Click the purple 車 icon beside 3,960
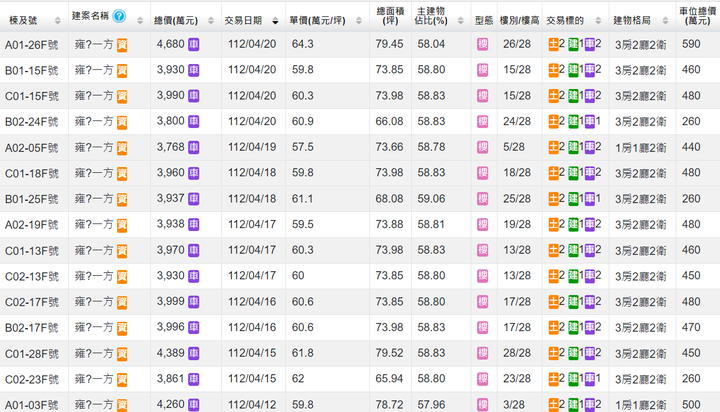This screenshot has width=720, height=412. (194, 173)
